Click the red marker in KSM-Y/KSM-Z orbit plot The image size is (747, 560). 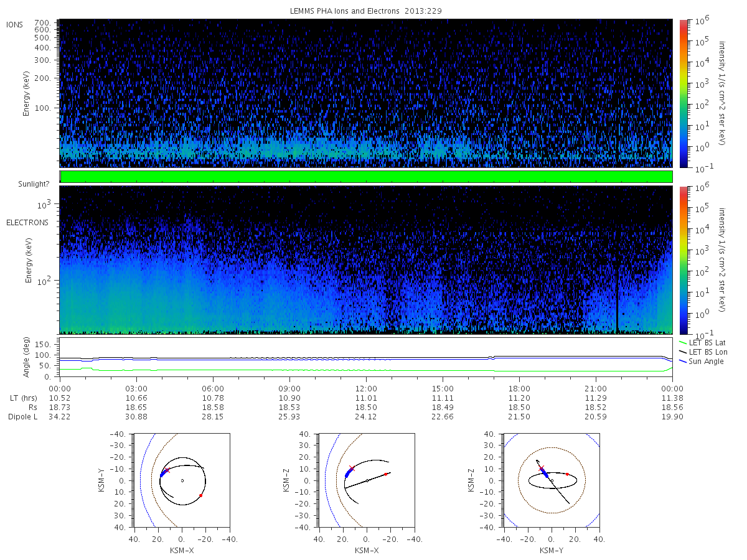[x=567, y=474]
